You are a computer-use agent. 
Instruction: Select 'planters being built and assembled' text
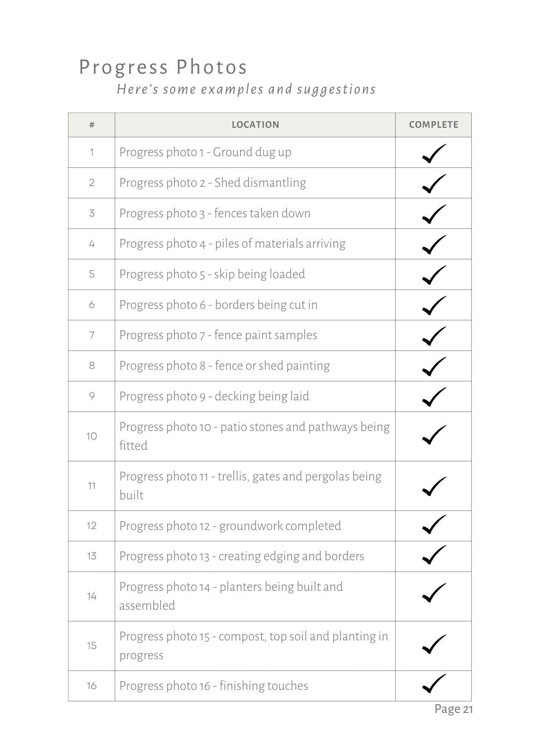231,596
